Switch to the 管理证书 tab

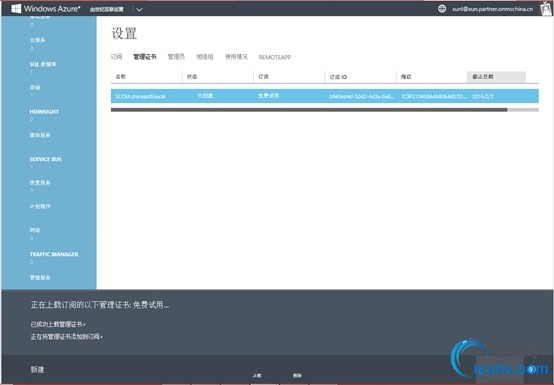click(x=145, y=57)
